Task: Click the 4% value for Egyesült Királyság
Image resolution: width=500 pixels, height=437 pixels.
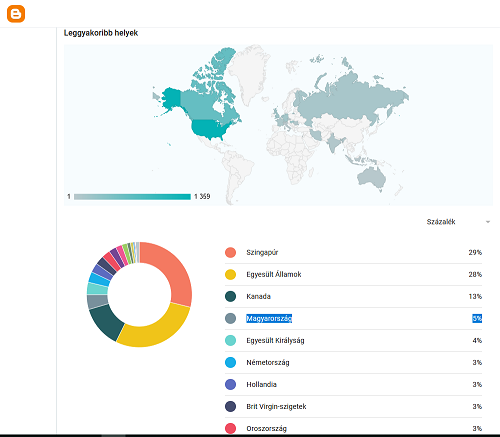Action: tap(477, 340)
